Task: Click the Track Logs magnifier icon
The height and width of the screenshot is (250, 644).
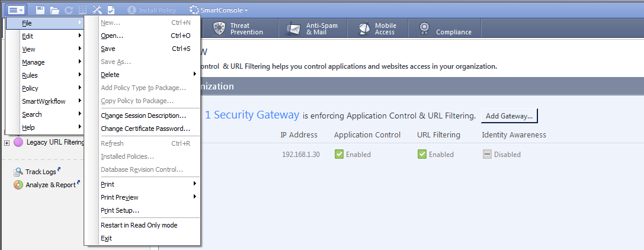Action: (x=18, y=172)
